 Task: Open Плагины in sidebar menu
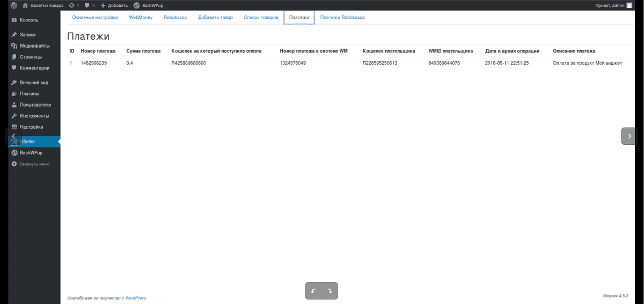point(30,94)
